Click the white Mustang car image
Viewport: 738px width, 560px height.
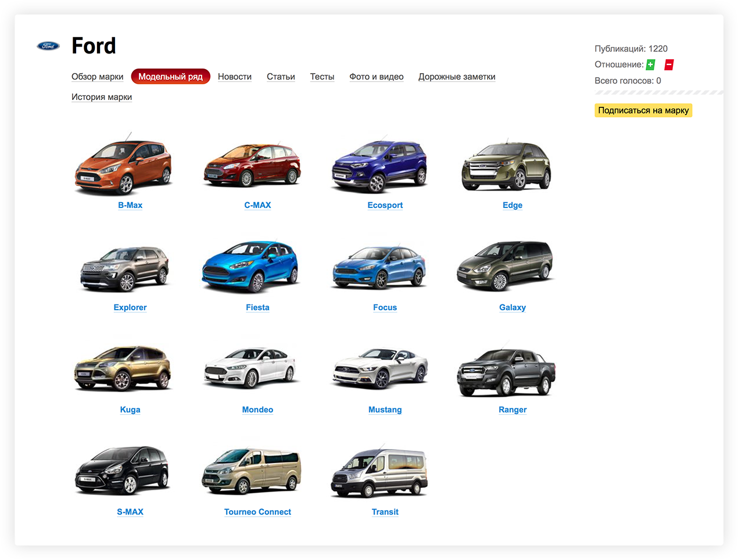[x=379, y=368]
